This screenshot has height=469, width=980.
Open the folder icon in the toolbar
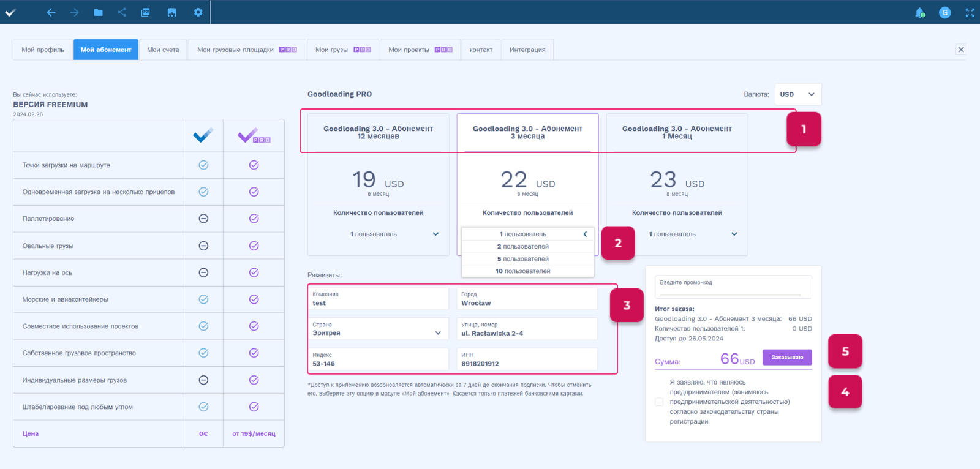[98, 12]
